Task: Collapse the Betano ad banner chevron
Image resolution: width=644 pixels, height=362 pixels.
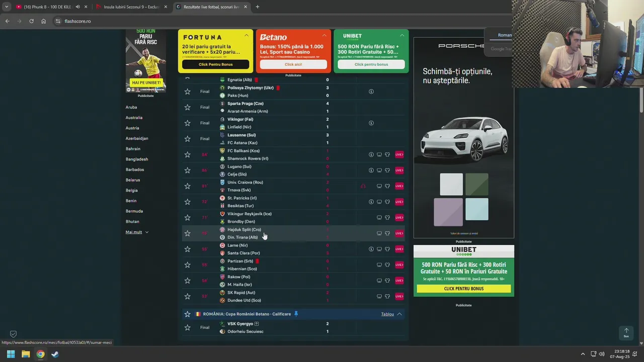Action: [x=324, y=36]
